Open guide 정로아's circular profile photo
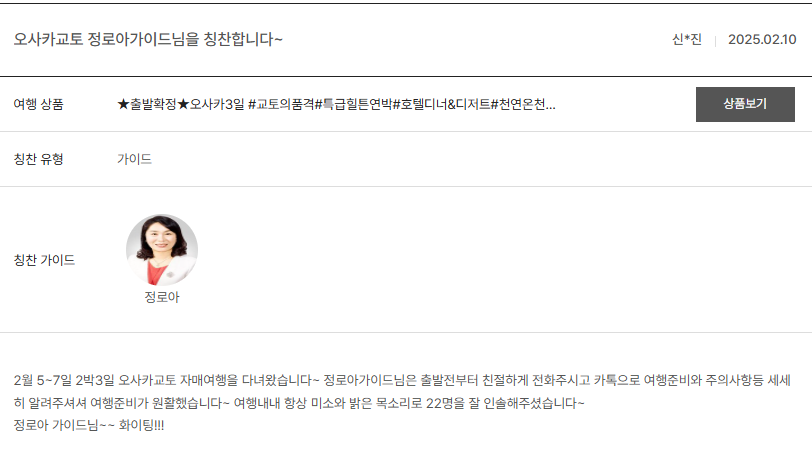812x461 pixels. (x=162, y=250)
